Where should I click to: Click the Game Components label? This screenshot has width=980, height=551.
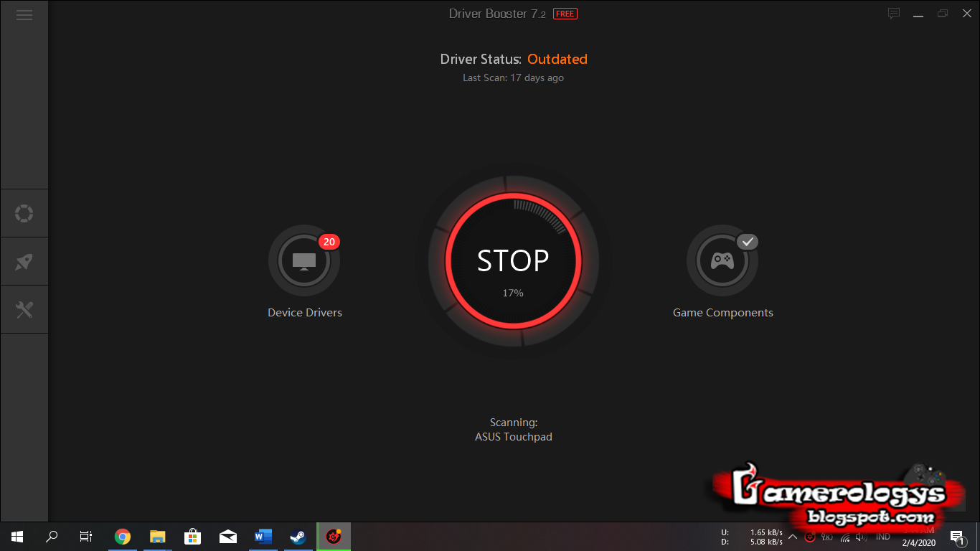723,313
